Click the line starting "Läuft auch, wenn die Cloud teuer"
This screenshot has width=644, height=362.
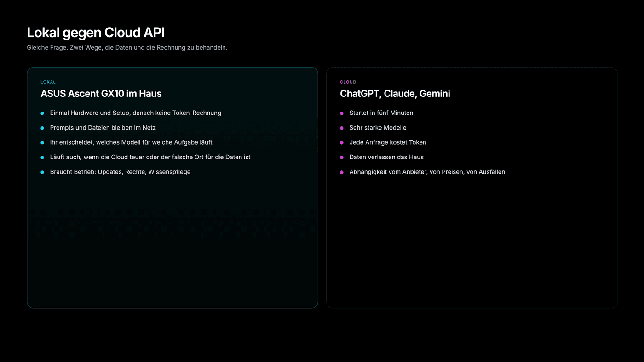[150, 157]
